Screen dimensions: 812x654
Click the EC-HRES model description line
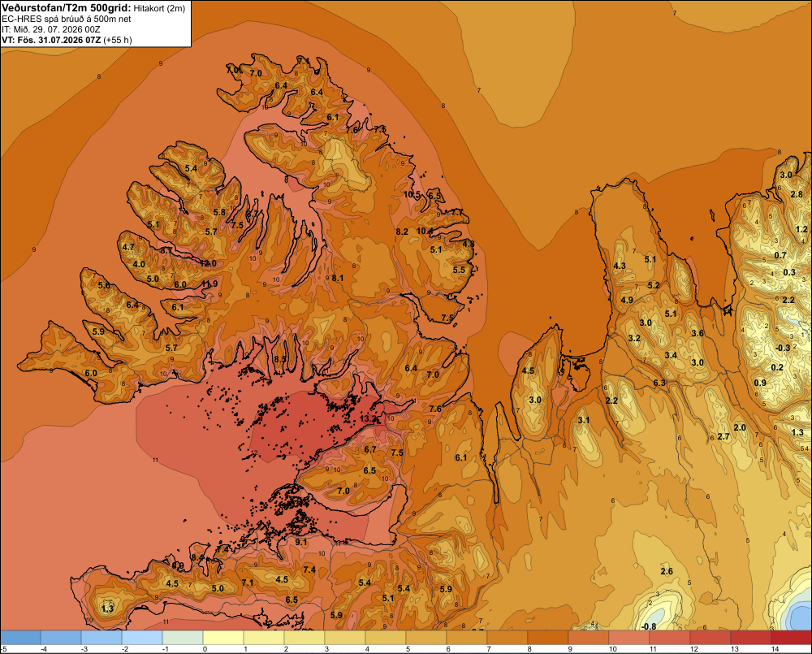click(x=67, y=19)
